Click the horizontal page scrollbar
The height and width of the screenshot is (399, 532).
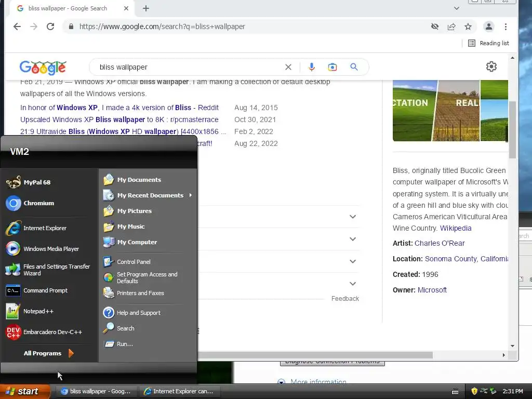tap(315, 355)
